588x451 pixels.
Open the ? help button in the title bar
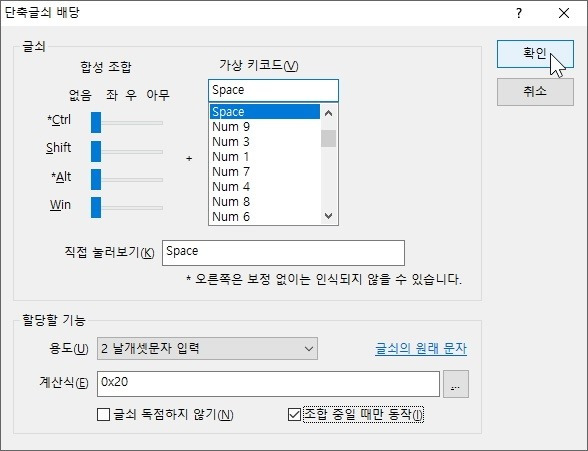pos(519,13)
